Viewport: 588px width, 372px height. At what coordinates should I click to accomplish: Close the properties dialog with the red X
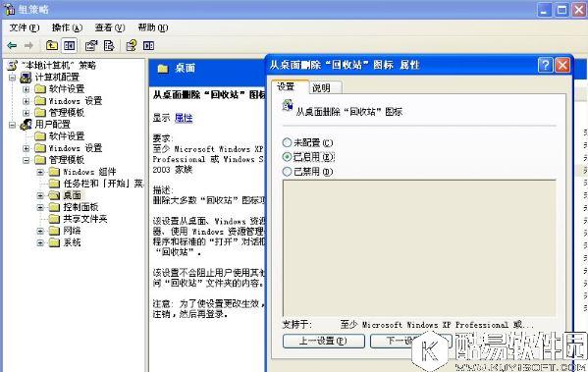point(562,65)
